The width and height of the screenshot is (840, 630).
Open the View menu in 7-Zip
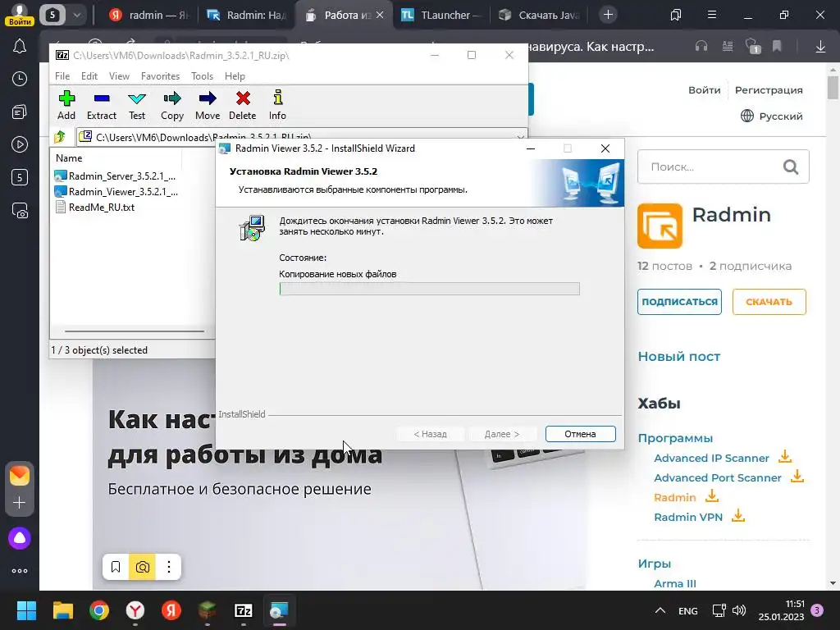click(x=119, y=76)
